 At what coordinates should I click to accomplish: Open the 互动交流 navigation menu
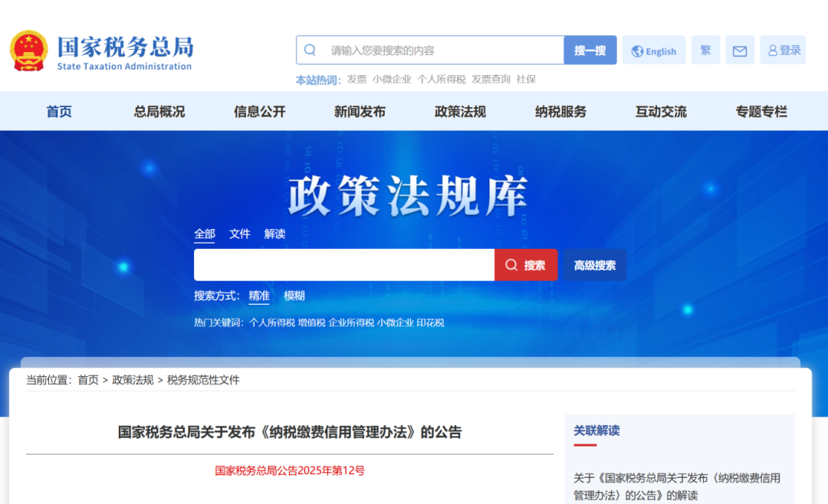(661, 111)
